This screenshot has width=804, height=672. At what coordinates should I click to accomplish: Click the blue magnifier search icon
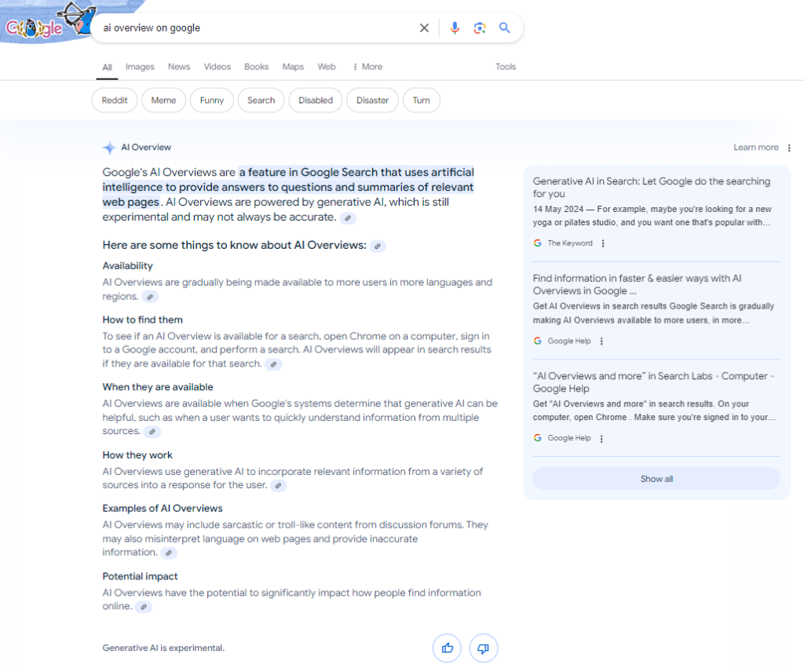pos(505,27)
